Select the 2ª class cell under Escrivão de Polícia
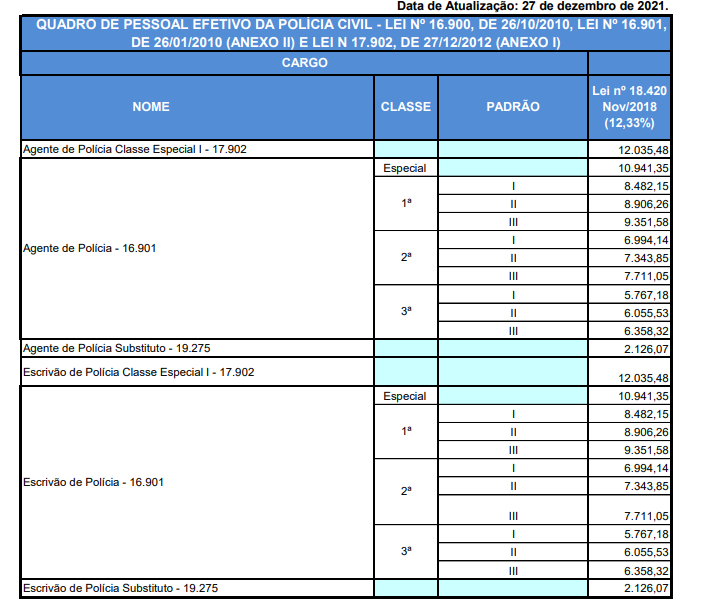The image size is (705, 609). (406, 491)
